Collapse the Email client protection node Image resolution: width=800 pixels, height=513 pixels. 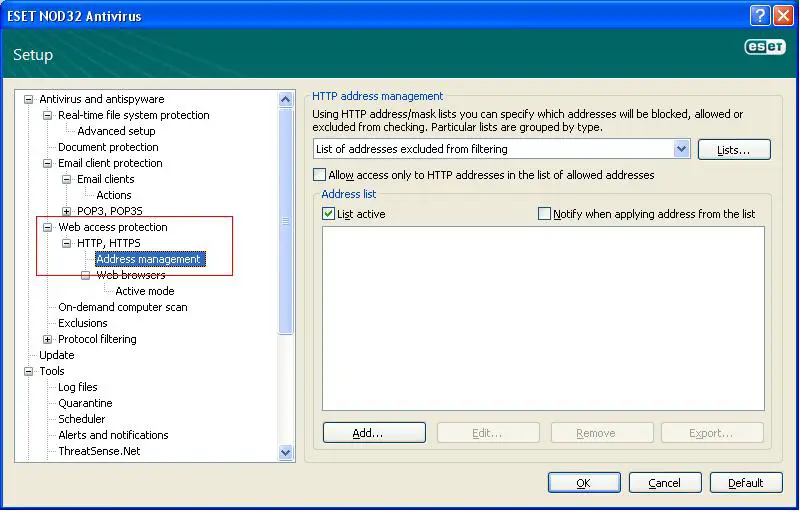point(47,163)
